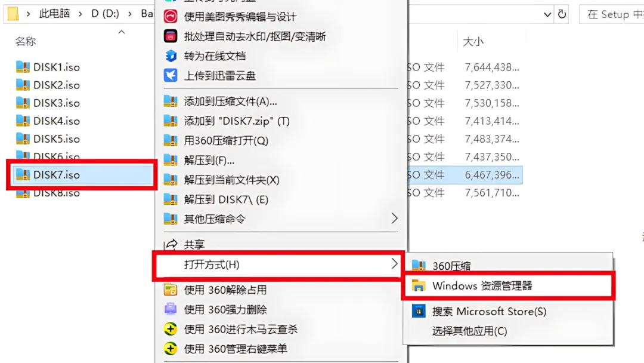The width and height of the screenshot is (644, 363).
Task: Click the Microsoft Store icon in submenu
Action: pyautogui.click(x=419, y=311)
